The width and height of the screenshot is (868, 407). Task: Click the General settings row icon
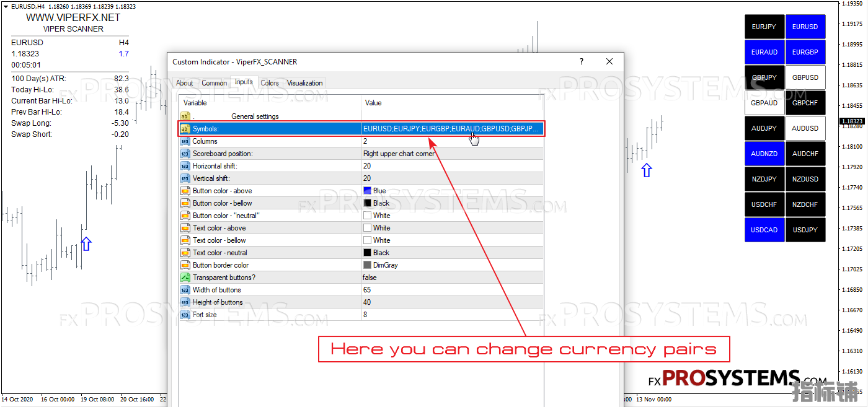coord(185,116)
